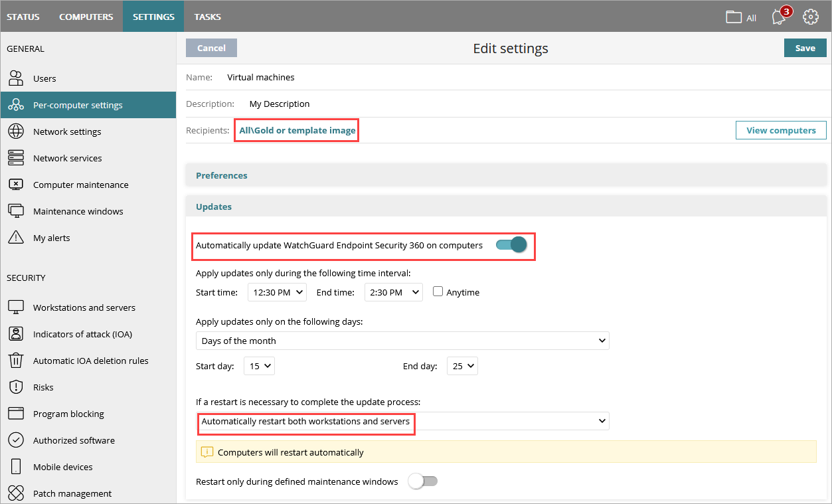Click the Save button
The height and width of the screenshot is (504, 832).
coord(805,48)
